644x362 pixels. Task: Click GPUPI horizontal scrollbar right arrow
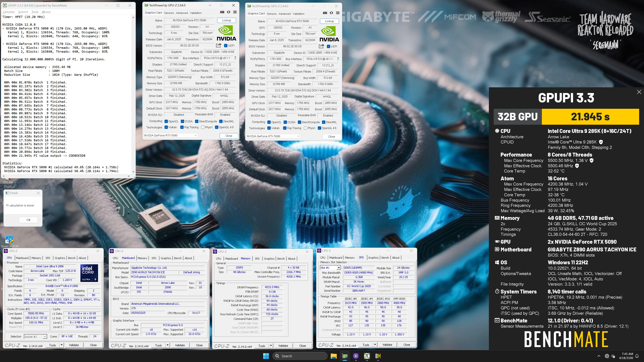129,176
